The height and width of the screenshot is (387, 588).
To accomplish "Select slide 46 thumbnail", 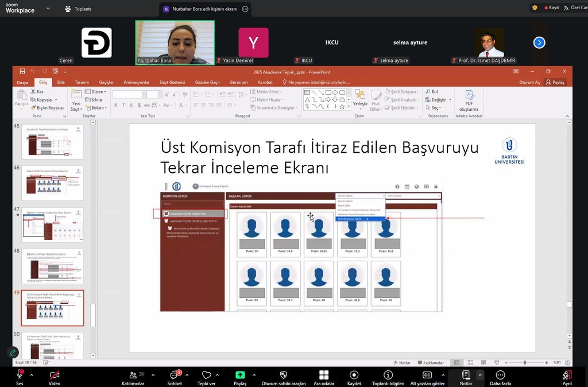I will (x=52, y=183).
